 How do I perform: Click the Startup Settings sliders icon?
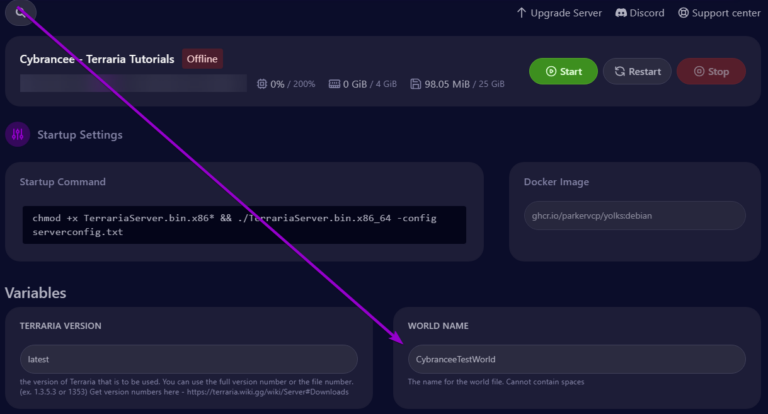pos(18,134)
